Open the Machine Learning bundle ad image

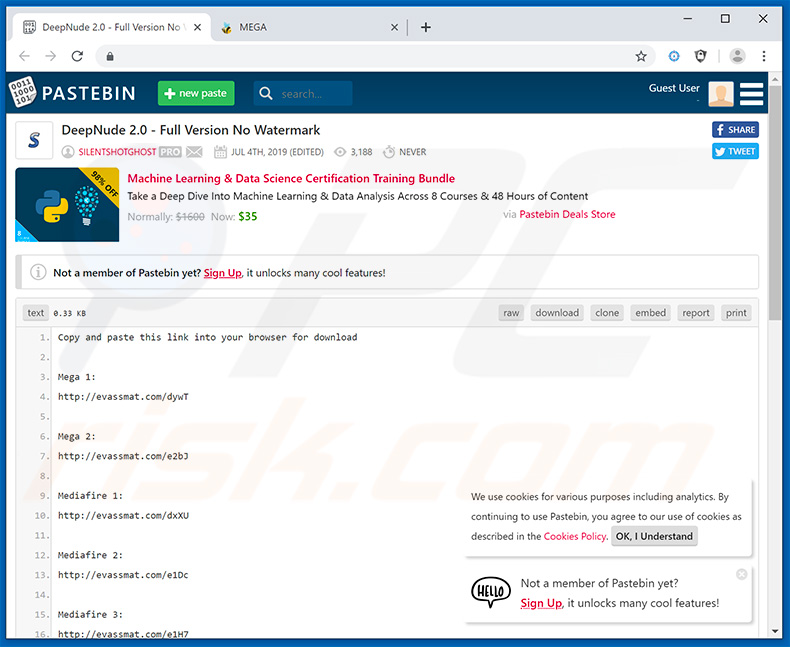tap(67, 205)
